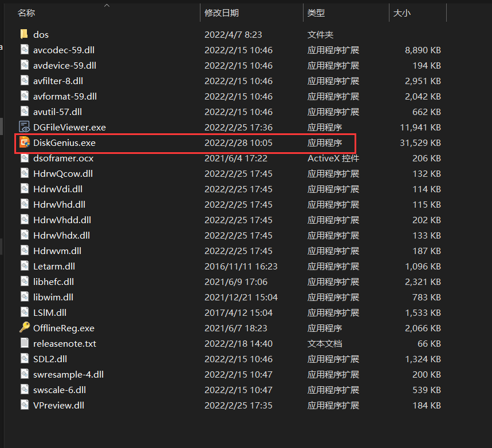The width and height of the screenshot is (492, 448).
Task: Select the Letarm.dll file icon
Action: pos(25,266)
